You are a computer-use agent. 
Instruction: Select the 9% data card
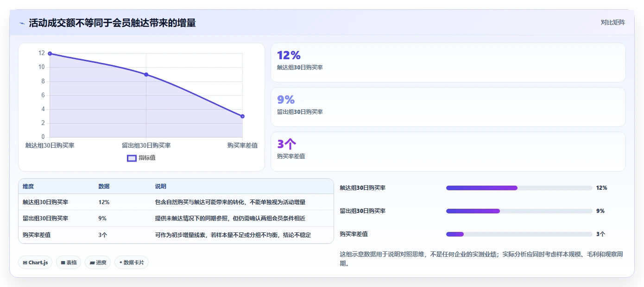(x=448, y=107)
